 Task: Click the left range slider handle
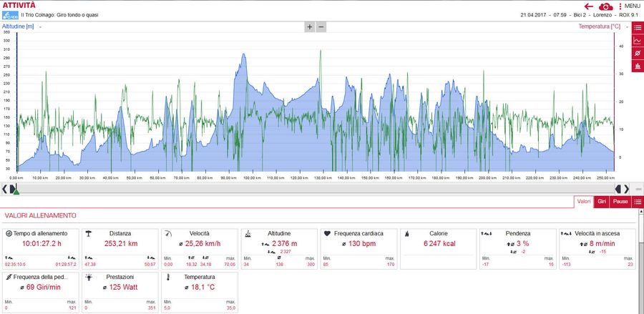coord(12,189)
